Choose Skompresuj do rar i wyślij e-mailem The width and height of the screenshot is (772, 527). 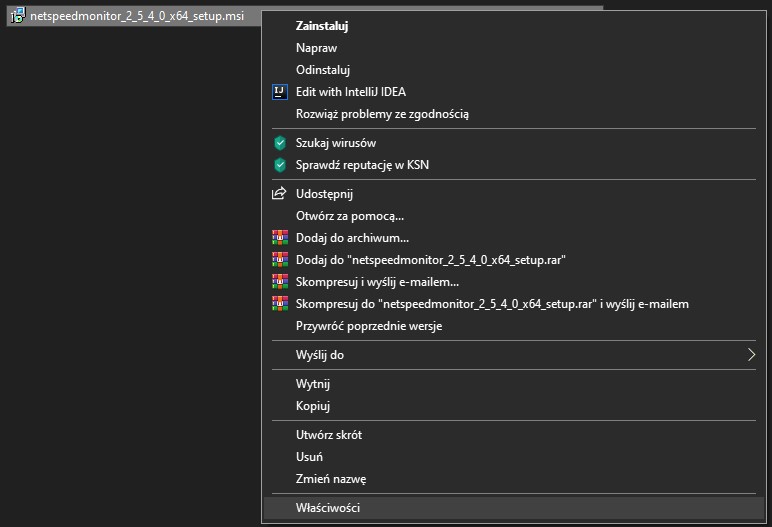pos(514,304)
